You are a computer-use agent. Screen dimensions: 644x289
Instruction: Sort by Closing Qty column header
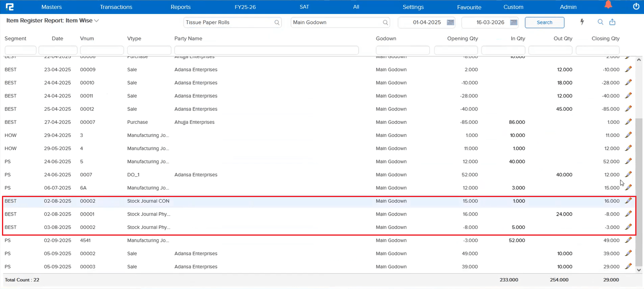coord(605,38)
